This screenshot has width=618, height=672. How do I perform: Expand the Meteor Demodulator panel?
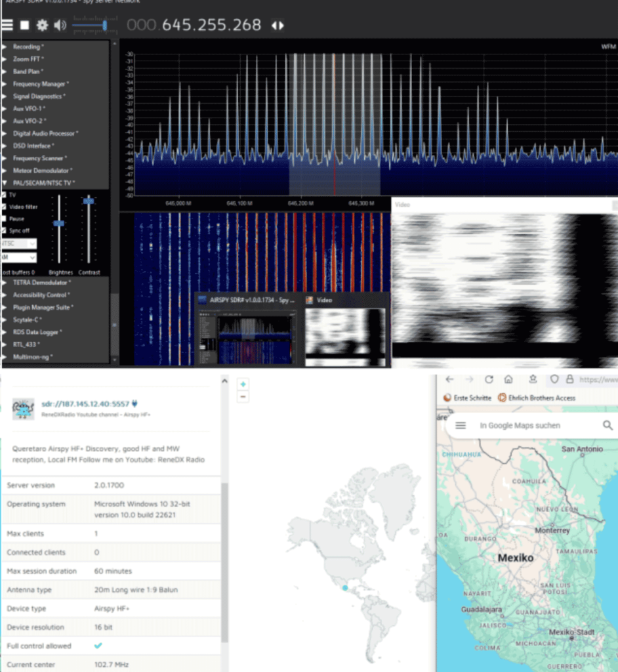41,171
